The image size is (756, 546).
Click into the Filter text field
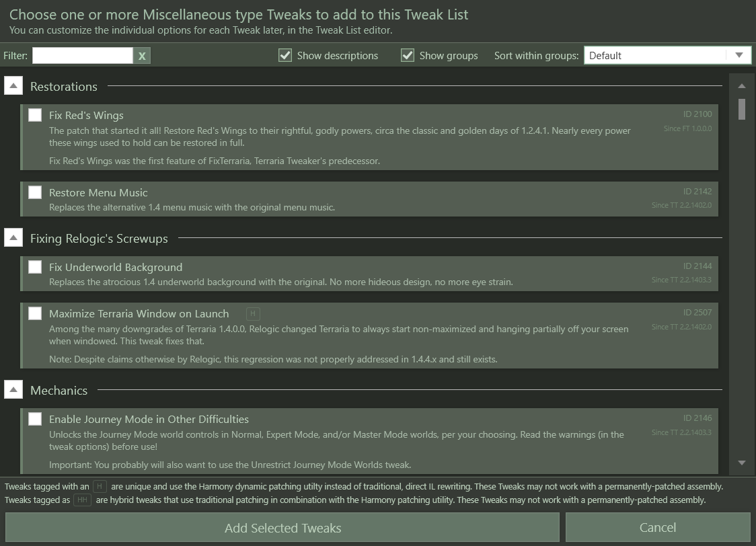[x=82, y=56]
